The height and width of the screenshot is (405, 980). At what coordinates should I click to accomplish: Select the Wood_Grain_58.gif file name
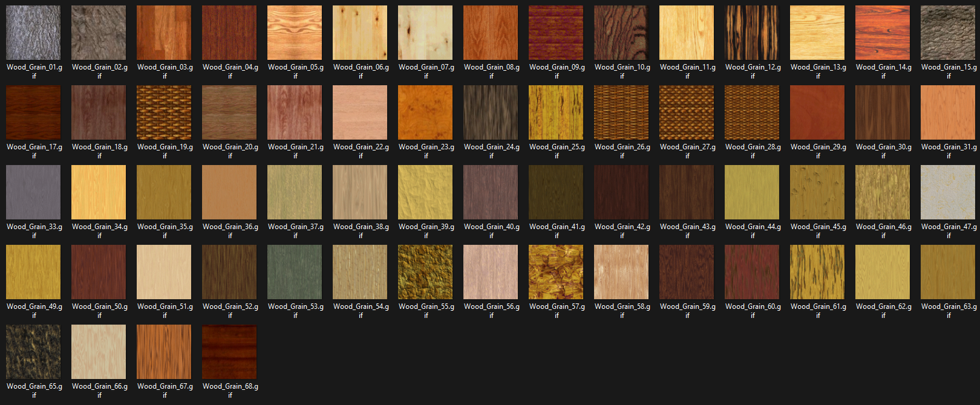coord(622,311)
